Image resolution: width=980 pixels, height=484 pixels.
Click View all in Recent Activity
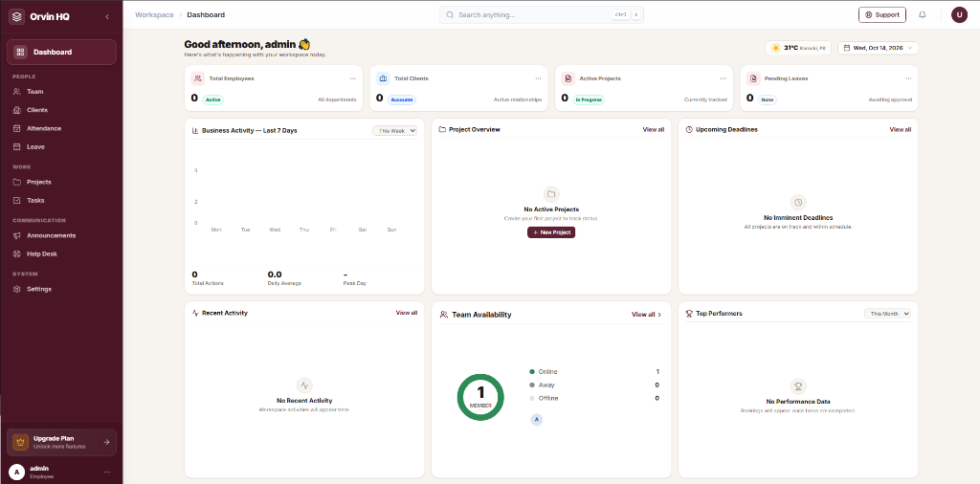tap(406, 312)
